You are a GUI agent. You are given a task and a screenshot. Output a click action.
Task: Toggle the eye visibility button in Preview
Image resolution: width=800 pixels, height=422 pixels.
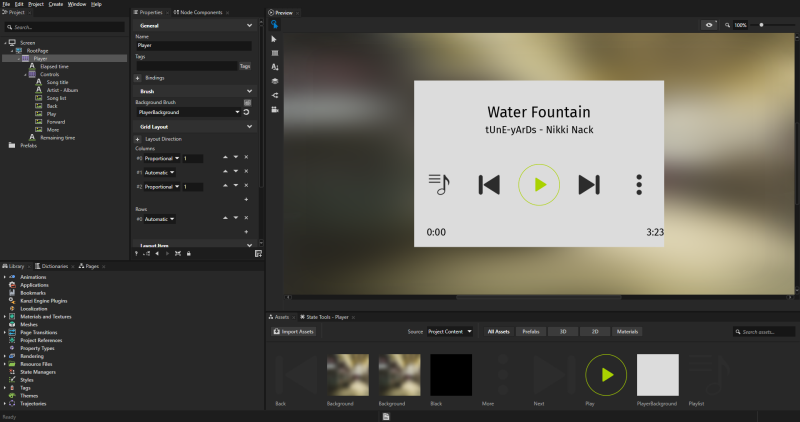coord(710,24)
